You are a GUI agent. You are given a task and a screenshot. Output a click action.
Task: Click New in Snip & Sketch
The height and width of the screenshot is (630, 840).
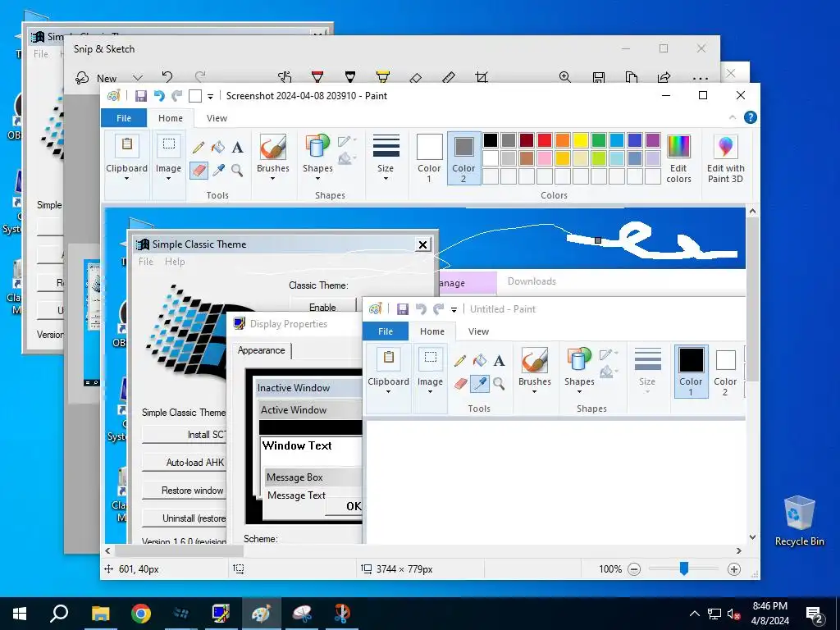[x=96, y=78]
